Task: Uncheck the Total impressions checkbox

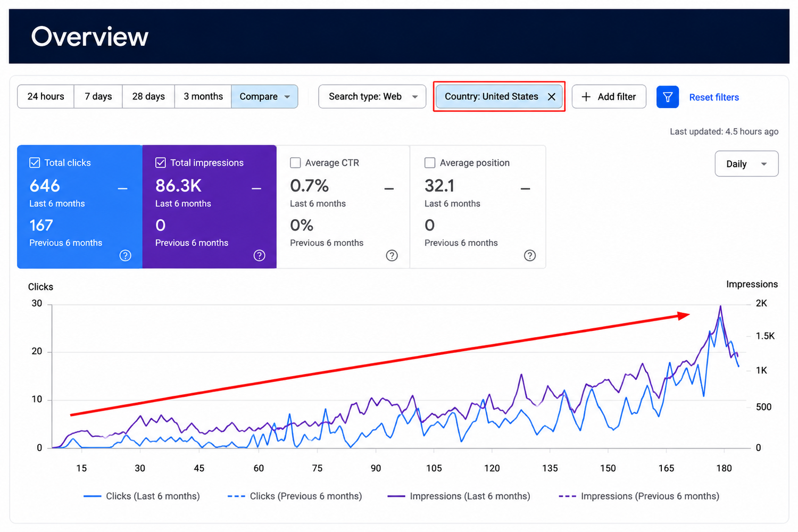Action: point(161,163)
